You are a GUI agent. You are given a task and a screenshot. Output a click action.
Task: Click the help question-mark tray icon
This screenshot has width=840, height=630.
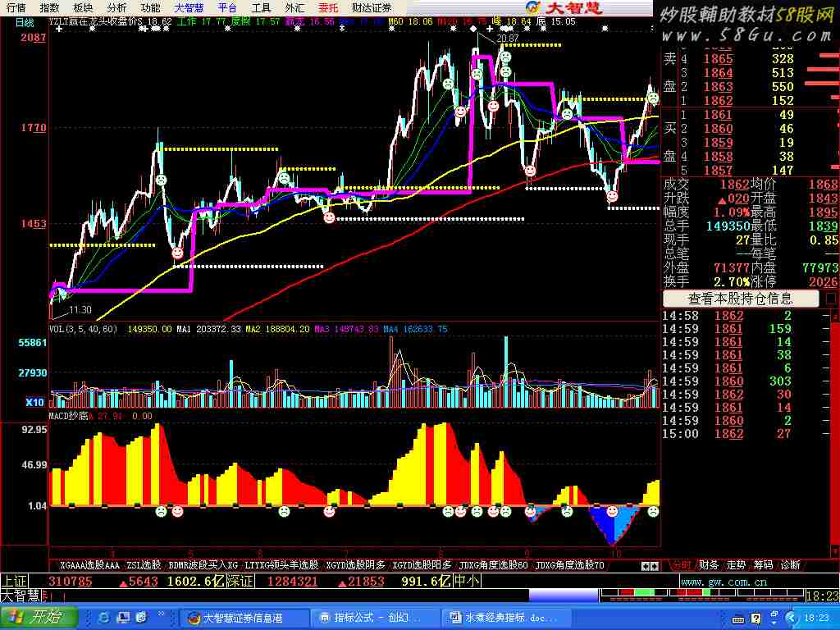[756, 619]
